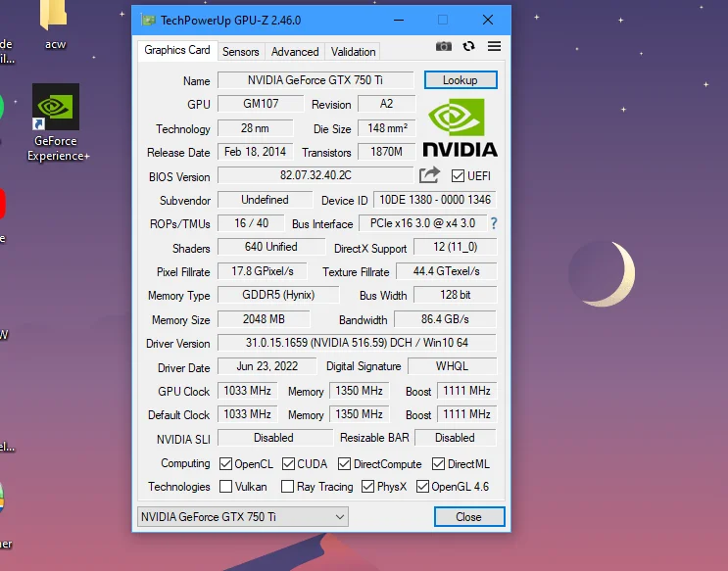Screen dimensions: 728x571
Task: Minimize the GPU-Z window
Action: [399, 20]
